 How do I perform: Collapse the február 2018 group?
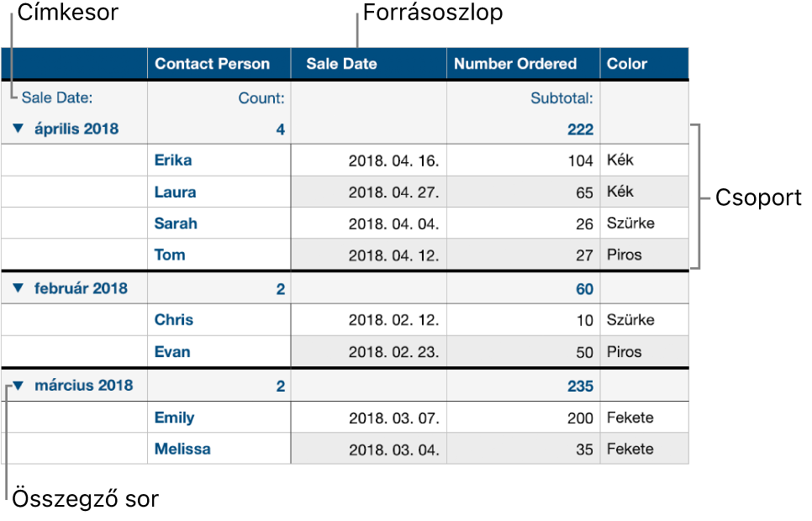tap(18, 288)
